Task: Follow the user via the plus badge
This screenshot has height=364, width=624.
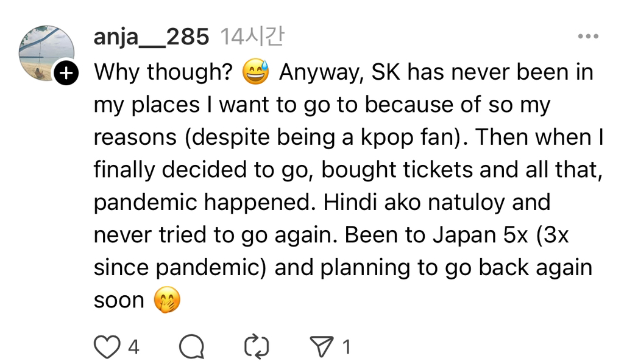Action: (66, 74)
